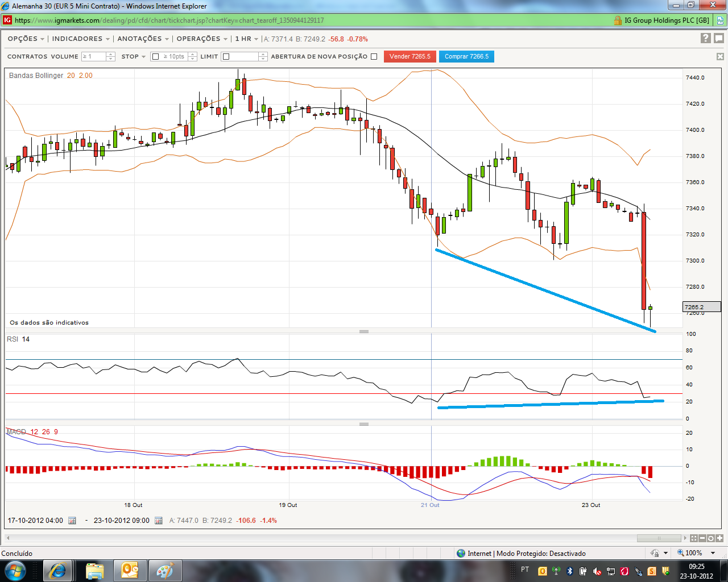728x582 pixels.
Task: Open the ANOTAÇÕES menu
Action: (143, 39)
